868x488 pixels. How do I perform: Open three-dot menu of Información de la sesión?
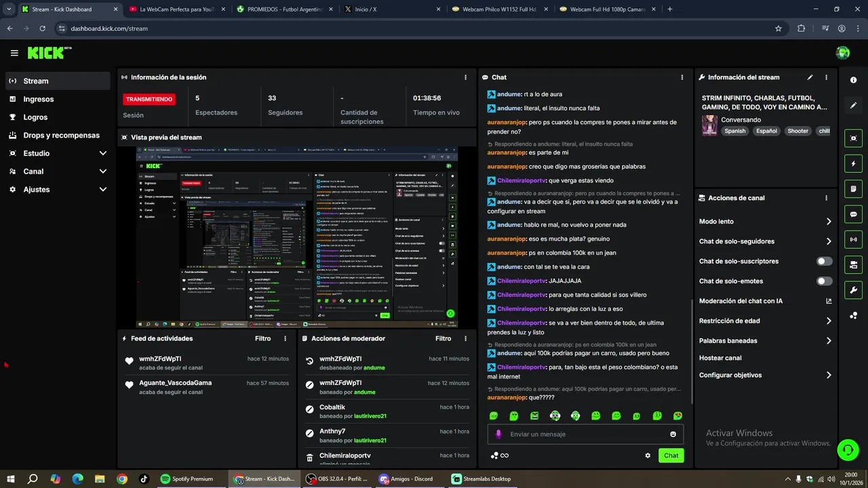465,77
